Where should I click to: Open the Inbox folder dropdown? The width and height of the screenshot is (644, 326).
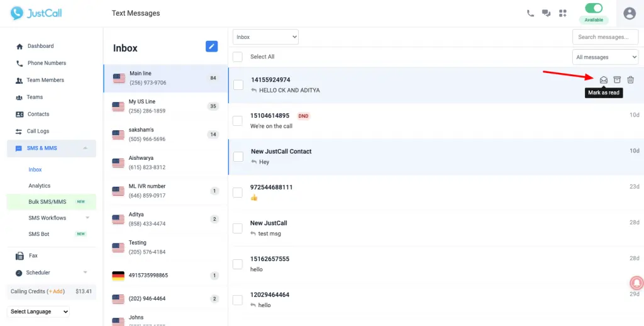point(266,37)
